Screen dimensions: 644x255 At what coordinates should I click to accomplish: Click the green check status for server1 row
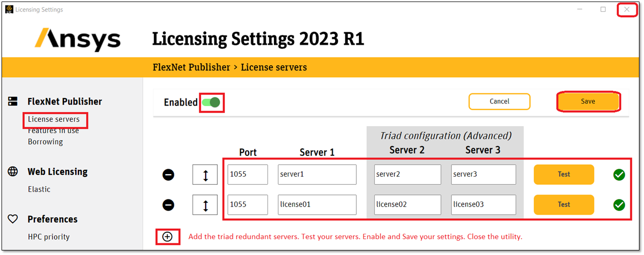(619, 175)
